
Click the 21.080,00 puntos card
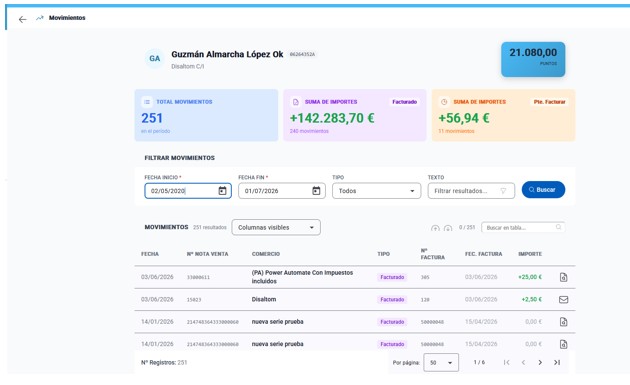pos(533,59)
